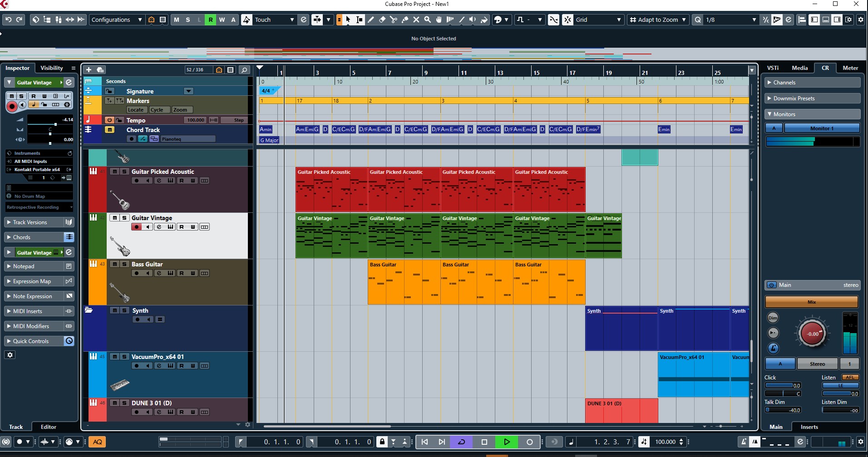Click the Dim button in Control Room
Viewport: 868px width, 457px height.
pyautogui.click(x=773, y=318)
